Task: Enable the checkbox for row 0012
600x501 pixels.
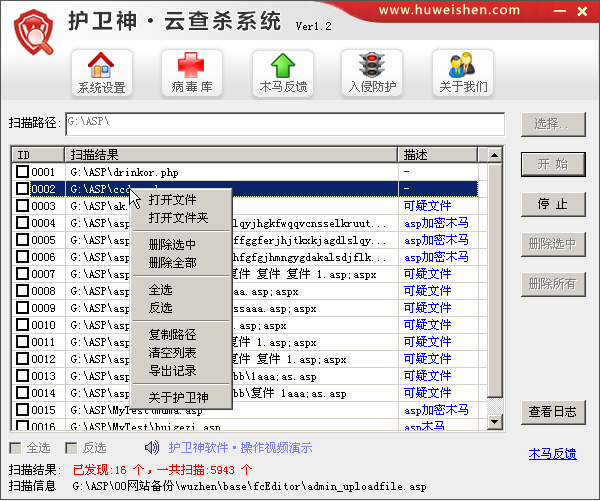Action: (x=22, y=359)
